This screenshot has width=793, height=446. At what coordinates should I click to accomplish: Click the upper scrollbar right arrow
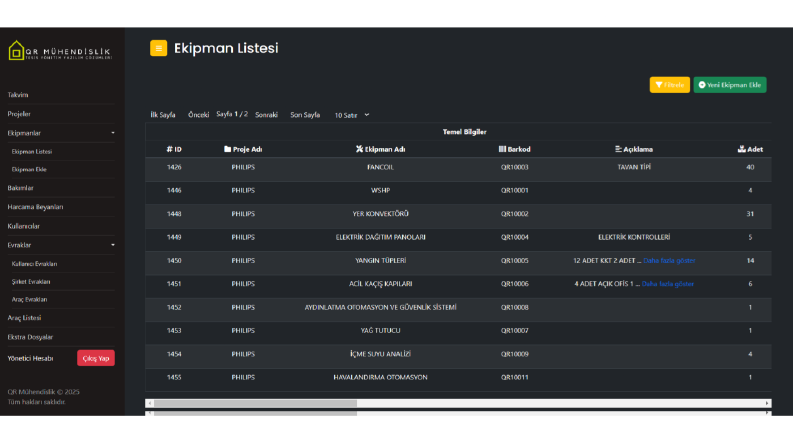click(x=767, y=403)
